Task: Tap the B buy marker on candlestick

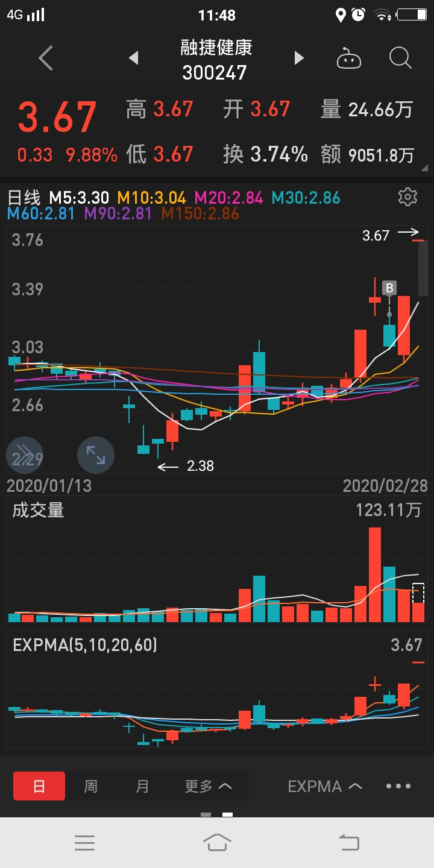Action: pyautogui.click(x=389, y=288)
